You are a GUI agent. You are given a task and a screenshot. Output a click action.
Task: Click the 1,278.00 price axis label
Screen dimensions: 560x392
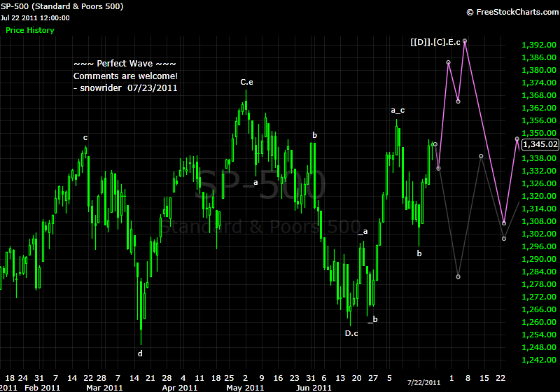click(539, 284)
